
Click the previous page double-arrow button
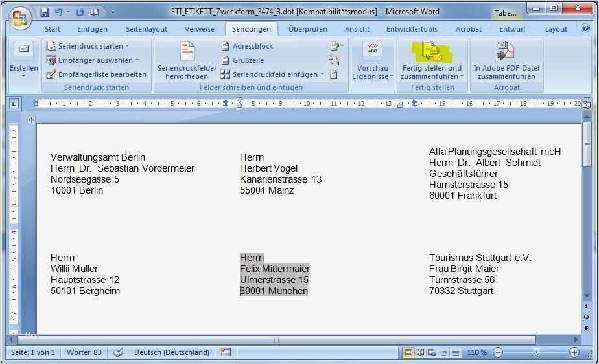pos(587,306)
